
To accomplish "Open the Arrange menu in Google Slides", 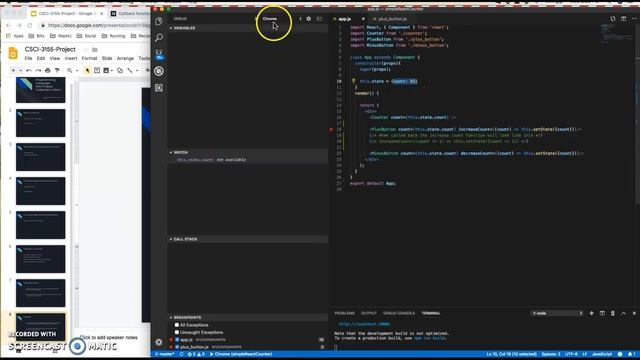I will [125, 58].
